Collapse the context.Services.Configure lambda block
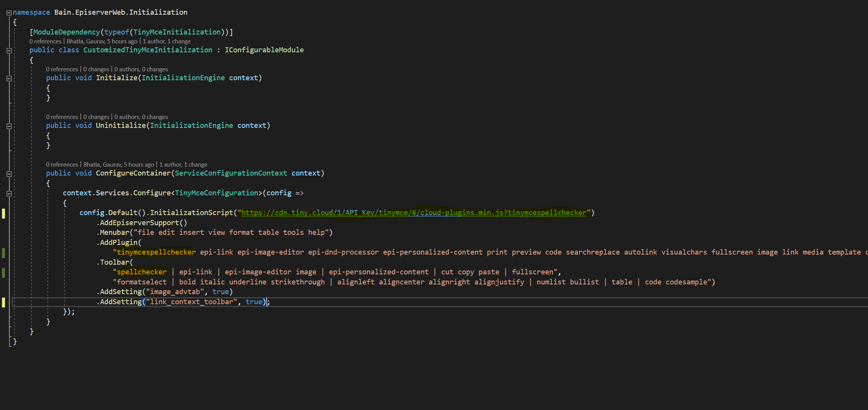The height and width of the screenshot is (410, 868). 9,193
